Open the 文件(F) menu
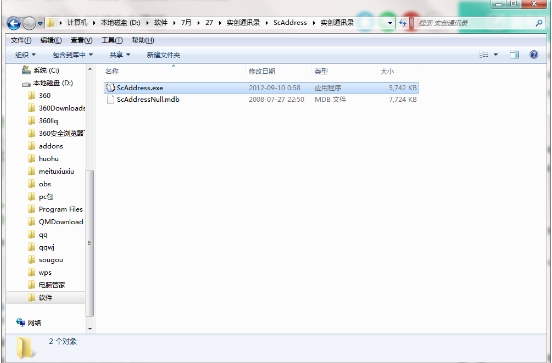This screenshot has height=363, width=552. pos(21,40)
